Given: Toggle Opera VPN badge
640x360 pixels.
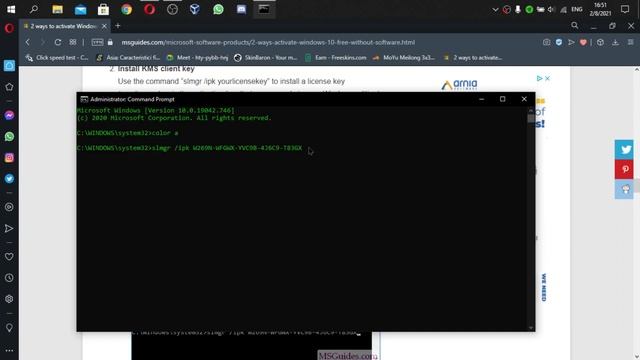Looking at the screenshot, I should (x=97, y=42).
